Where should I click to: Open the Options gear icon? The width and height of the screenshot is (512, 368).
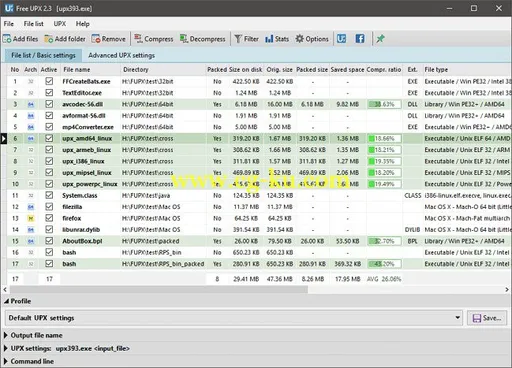[x=300, y=39]
